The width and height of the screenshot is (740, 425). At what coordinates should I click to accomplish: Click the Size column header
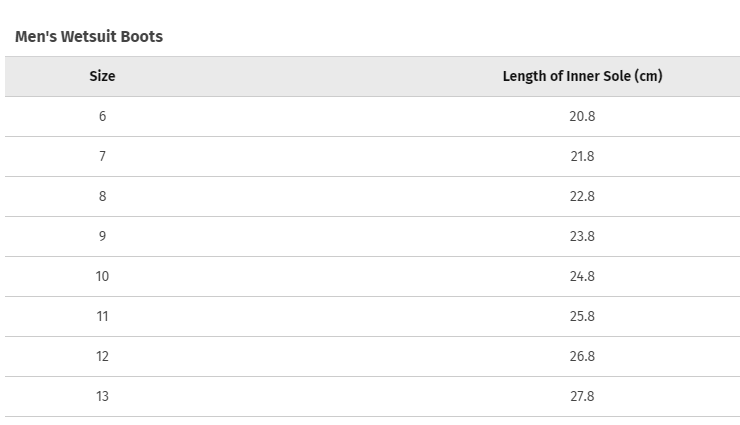pyautogui.click(x=102, y=76)
